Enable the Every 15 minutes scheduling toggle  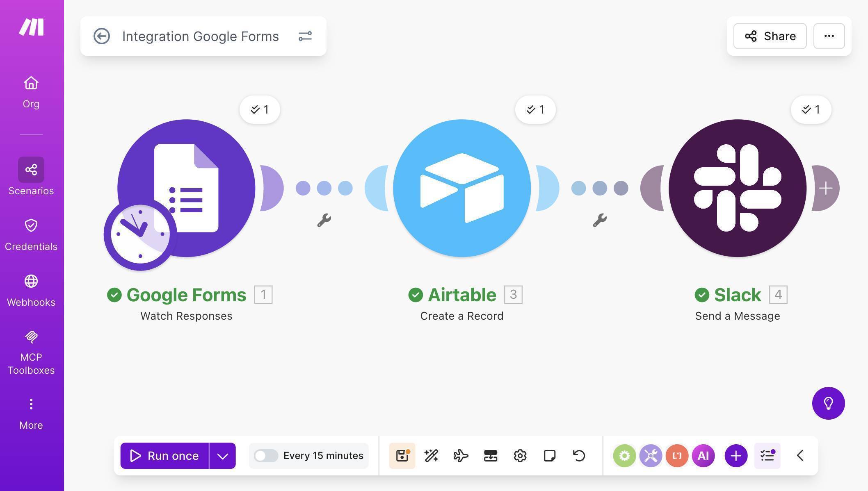(266, 455)
